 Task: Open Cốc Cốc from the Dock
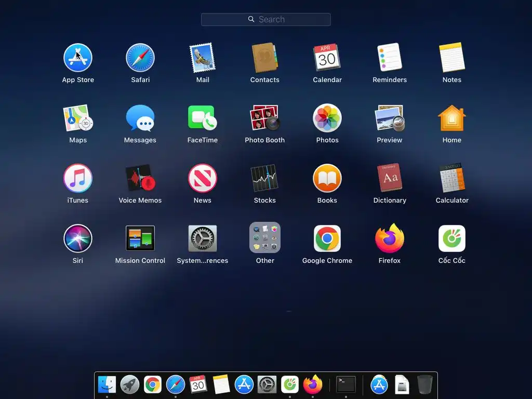click(290, 384)
